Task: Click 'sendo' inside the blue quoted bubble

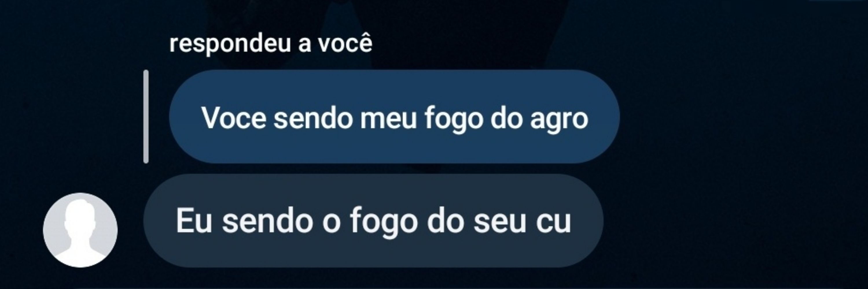Action: click(313, 118)
